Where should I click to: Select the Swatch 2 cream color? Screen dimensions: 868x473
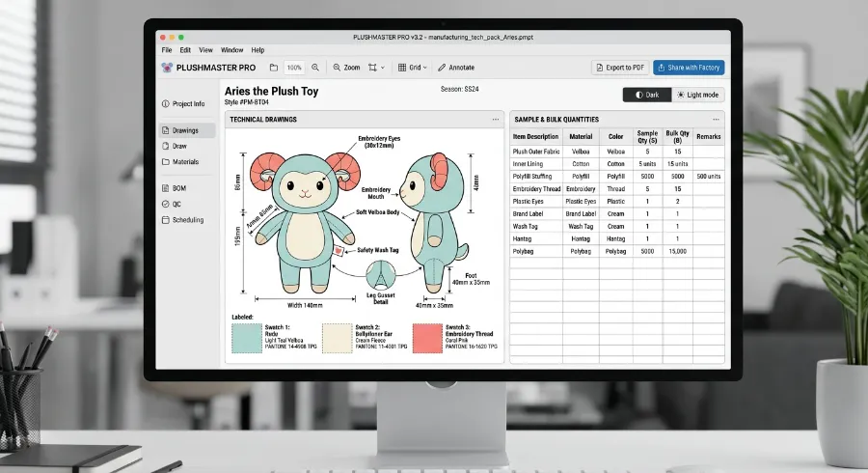click(338, 338)
